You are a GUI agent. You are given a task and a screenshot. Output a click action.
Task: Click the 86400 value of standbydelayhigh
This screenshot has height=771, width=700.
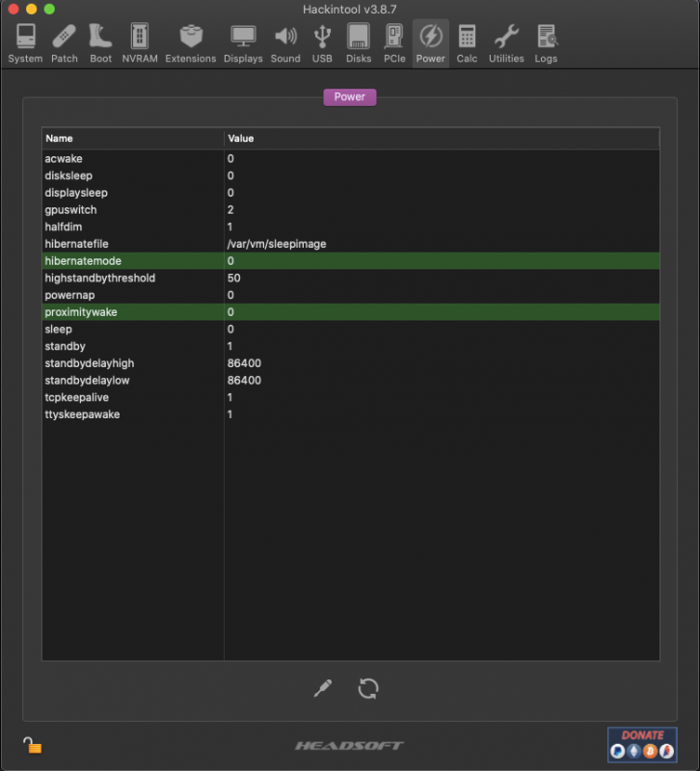[244, 363]
